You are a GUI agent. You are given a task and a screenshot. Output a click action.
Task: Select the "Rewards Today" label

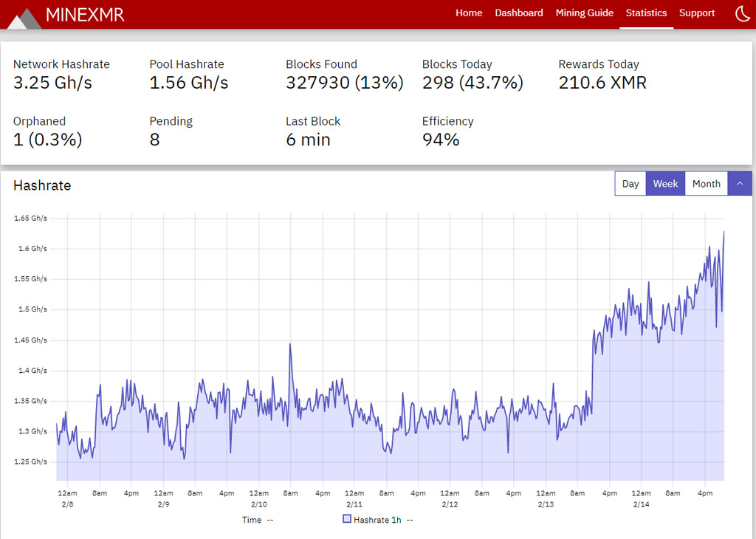point(599,64)
